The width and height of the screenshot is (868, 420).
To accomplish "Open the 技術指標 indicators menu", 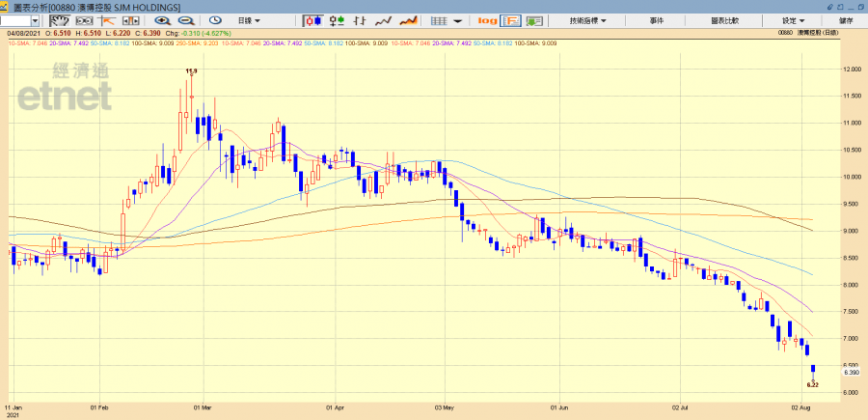I will 587,20.
